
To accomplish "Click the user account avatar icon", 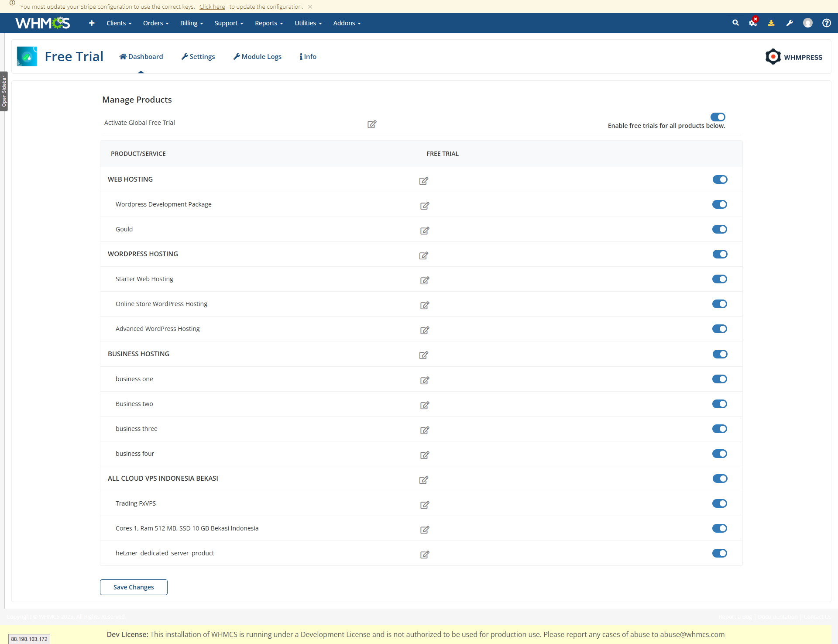I will tap(807, 23).
